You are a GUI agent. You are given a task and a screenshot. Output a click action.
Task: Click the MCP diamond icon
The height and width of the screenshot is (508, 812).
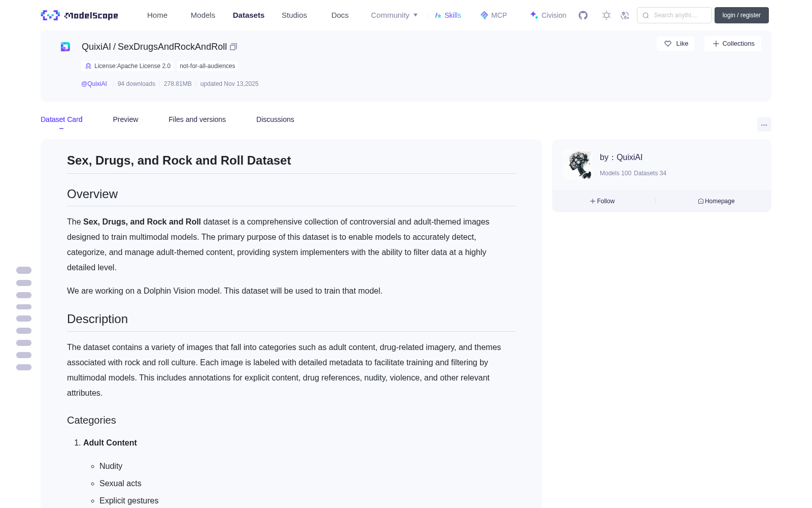[x=484, y=15]
